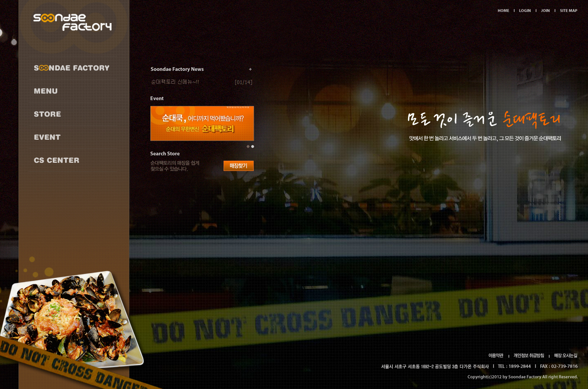Select the second event banner pagination dot
The image size is (588, 389).
252,146
